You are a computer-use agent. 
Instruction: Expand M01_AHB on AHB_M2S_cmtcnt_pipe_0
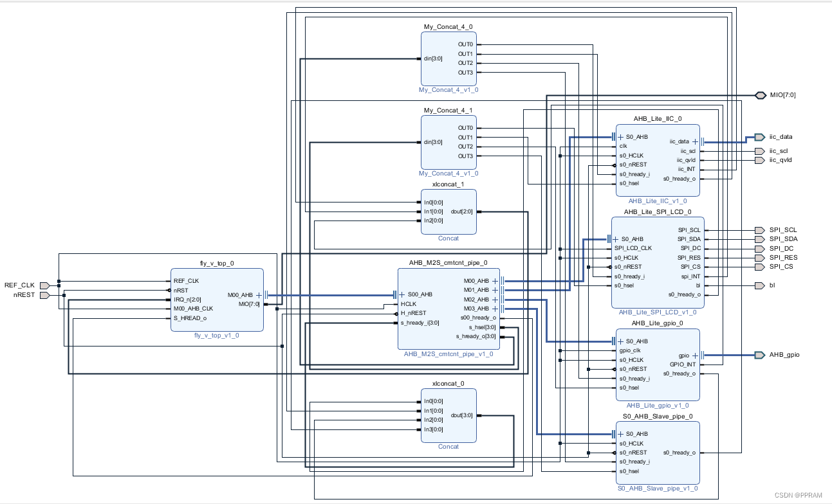495,290
